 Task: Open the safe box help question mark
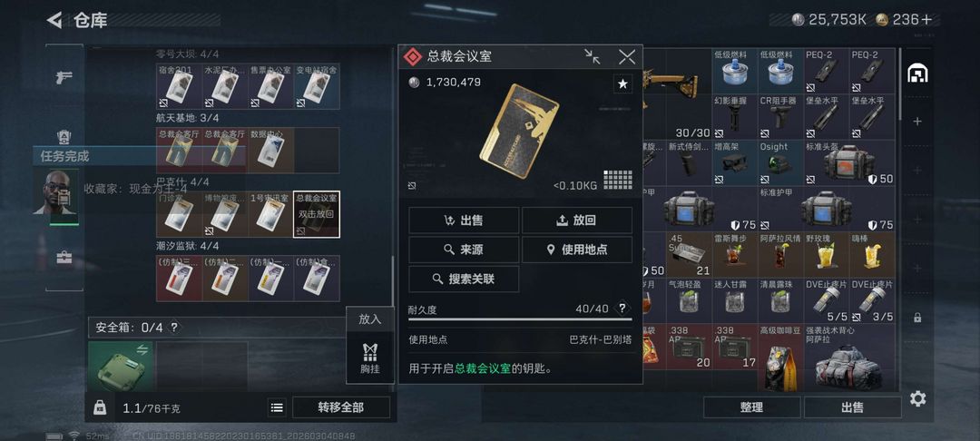pos(174,327)
